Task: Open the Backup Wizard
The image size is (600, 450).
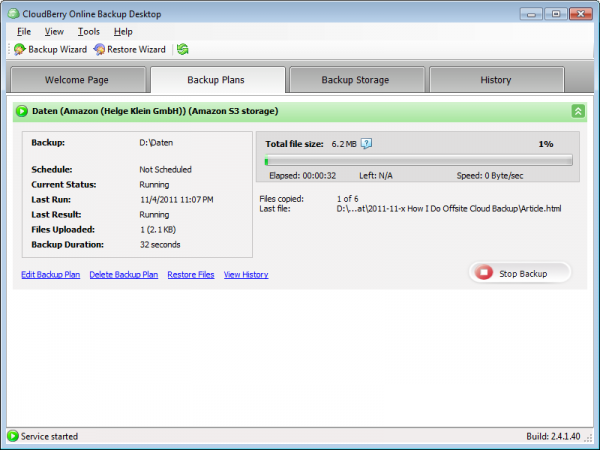Action: coord(51,49)
